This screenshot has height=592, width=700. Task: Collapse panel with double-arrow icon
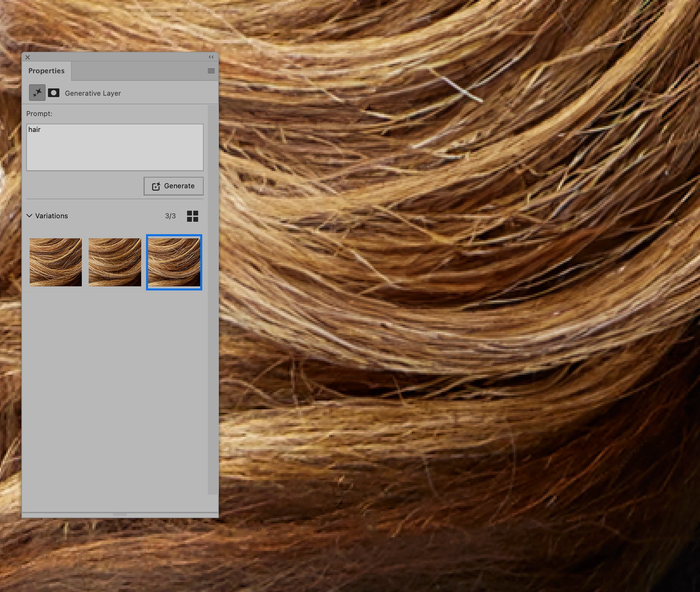pyautogui.click(x=211, y=57)
